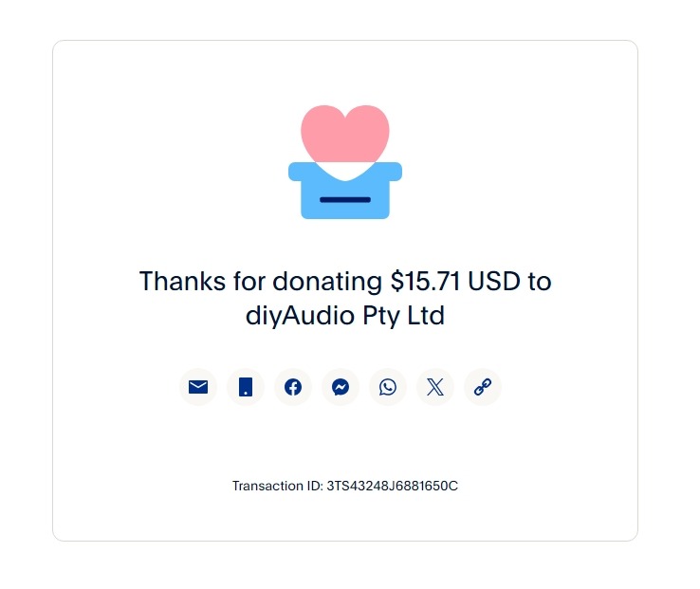The image size is (700, 589).
Task: Select the recipient name diyAudio Pty Ltd
Action: (345, 315)
